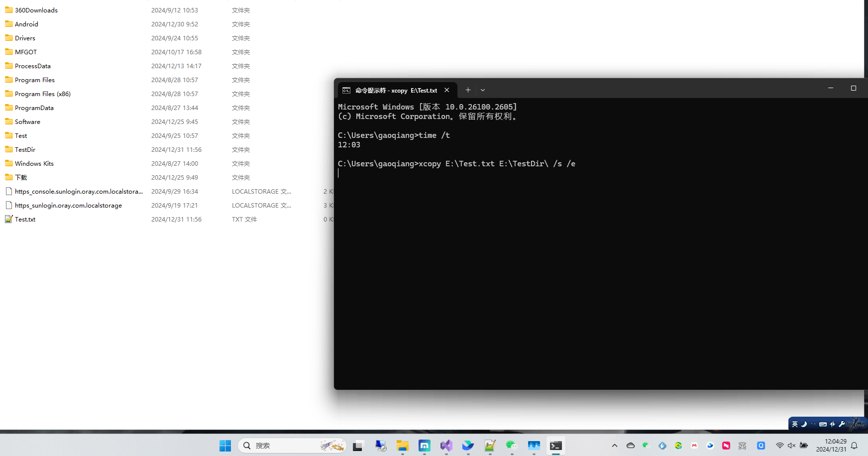The height and width of the screenshot is (456, 868).
Task: Unmute the system volume speaker icon
Action: pos(791,446)
